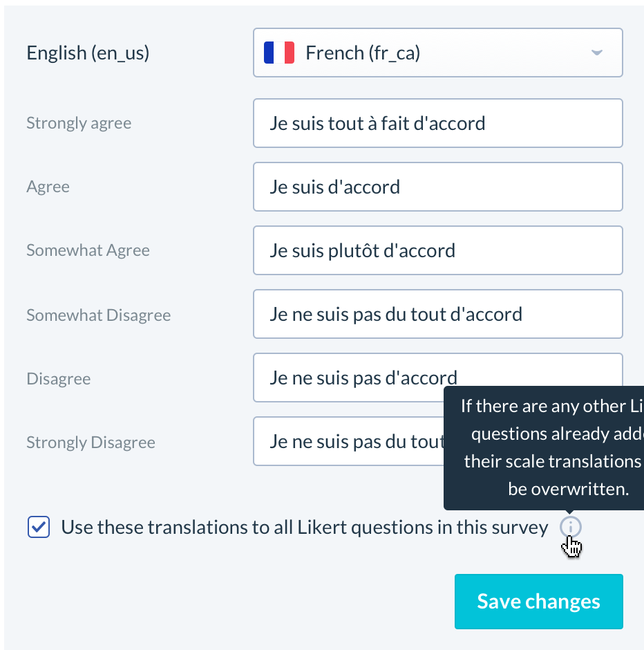Expand the language dropdown chevron arrow
The height and width of the screenshot is (650, 644).
(597, 53)
